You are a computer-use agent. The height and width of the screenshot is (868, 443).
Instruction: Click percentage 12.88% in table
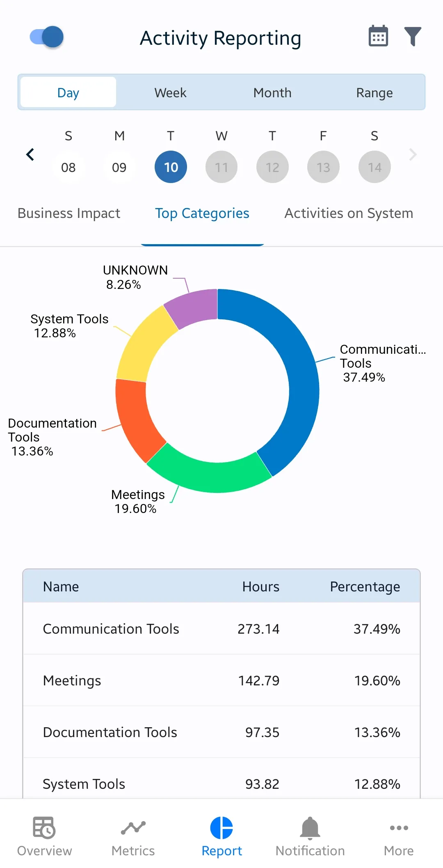[x=377, y=784]
